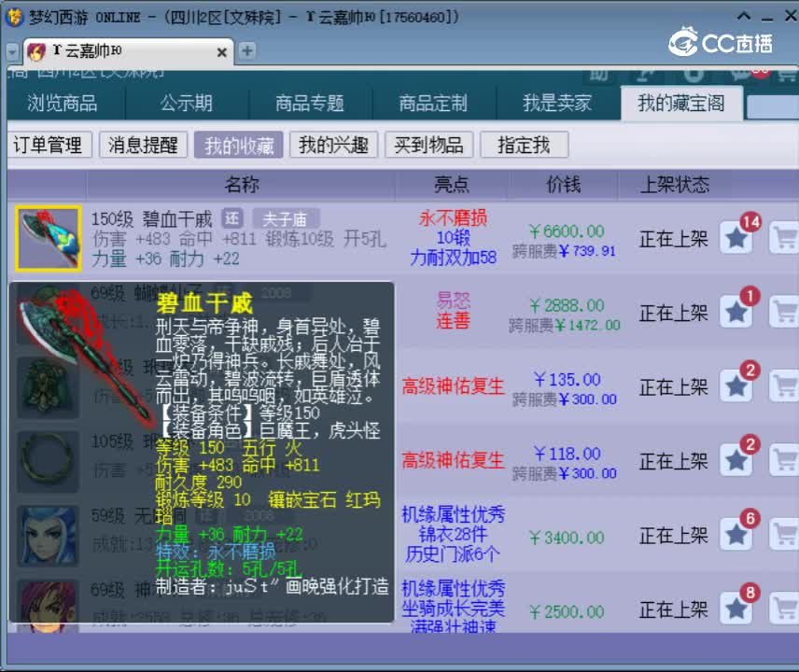Open the 浏览商品 tab
This screenshot has height=672, width=799.
pos(63,104)
